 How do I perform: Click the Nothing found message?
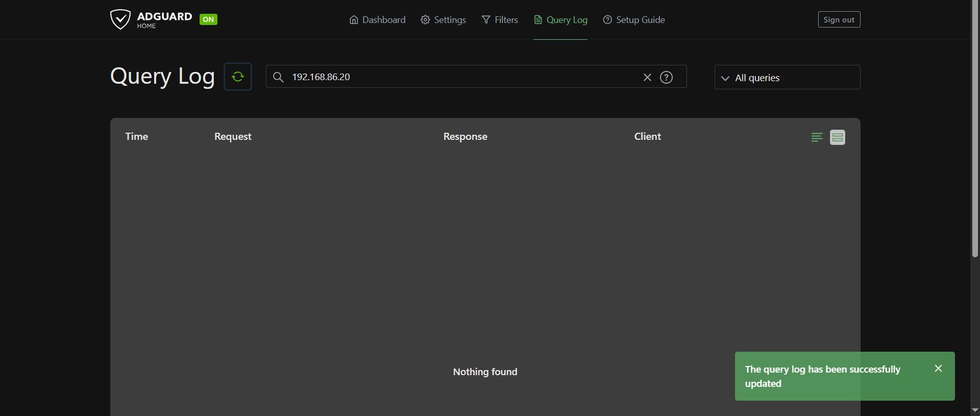pos(485,371)
